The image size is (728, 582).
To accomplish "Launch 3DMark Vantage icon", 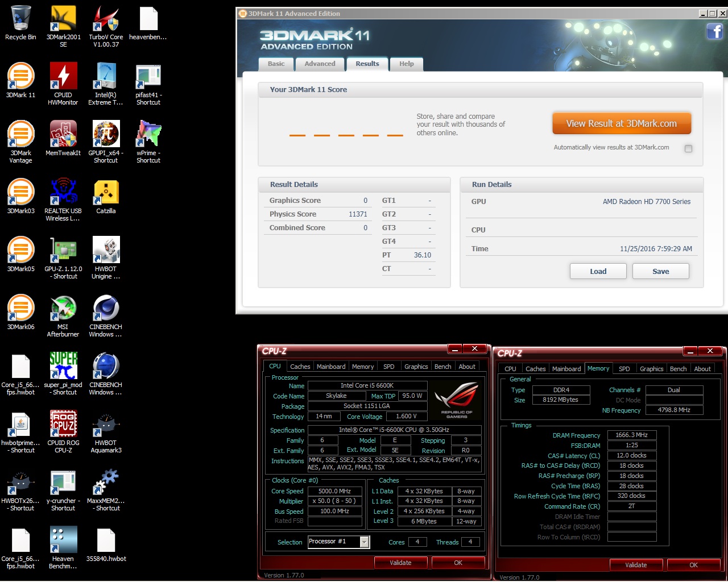I will click(x=20, y=134).
